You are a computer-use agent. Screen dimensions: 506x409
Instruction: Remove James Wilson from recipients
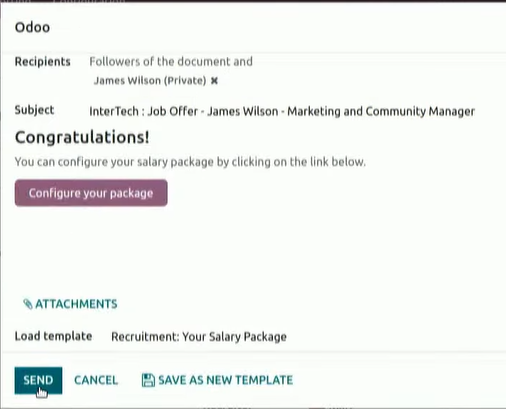(214, 81)
